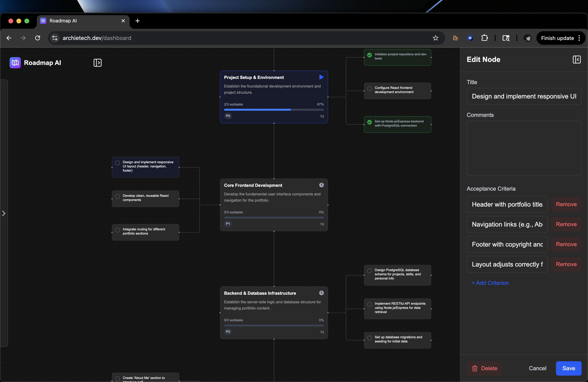Open the Finish update three-dot menu
Screen dimensions: 588x382
(x=579, y=38)
